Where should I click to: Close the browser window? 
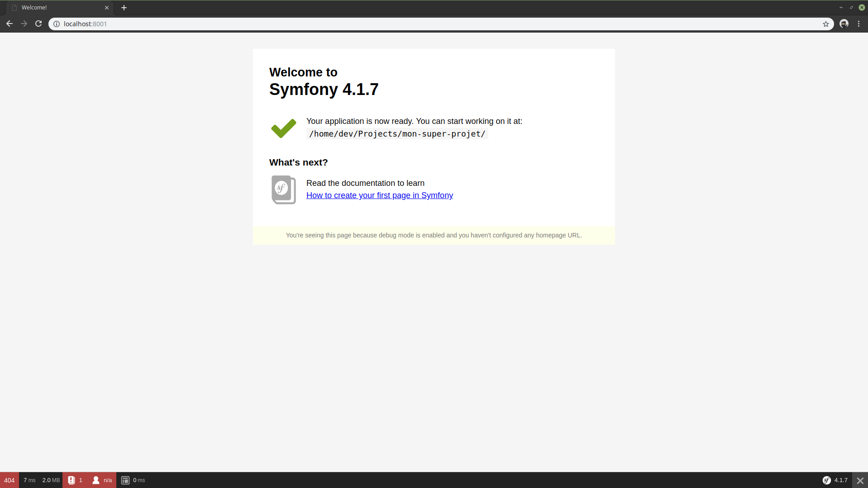(x=862, y=7)
